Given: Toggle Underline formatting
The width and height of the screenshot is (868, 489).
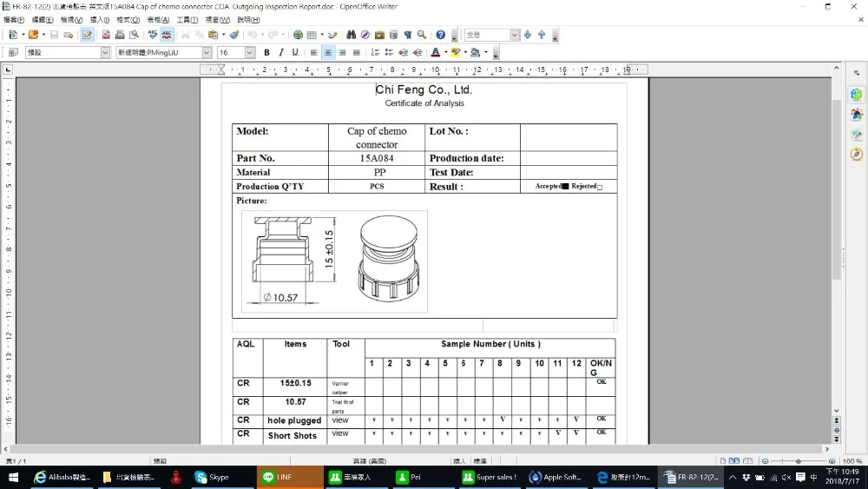Looking at the screenshot, I should coord(295,53).
